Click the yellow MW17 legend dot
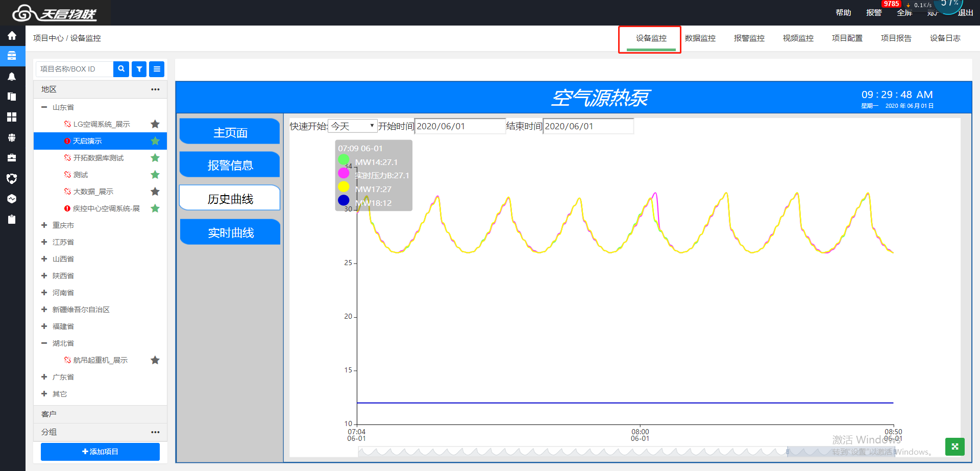The height and width of the screenshot is (471, 980). pyautogui.click(x=344, y=186)
